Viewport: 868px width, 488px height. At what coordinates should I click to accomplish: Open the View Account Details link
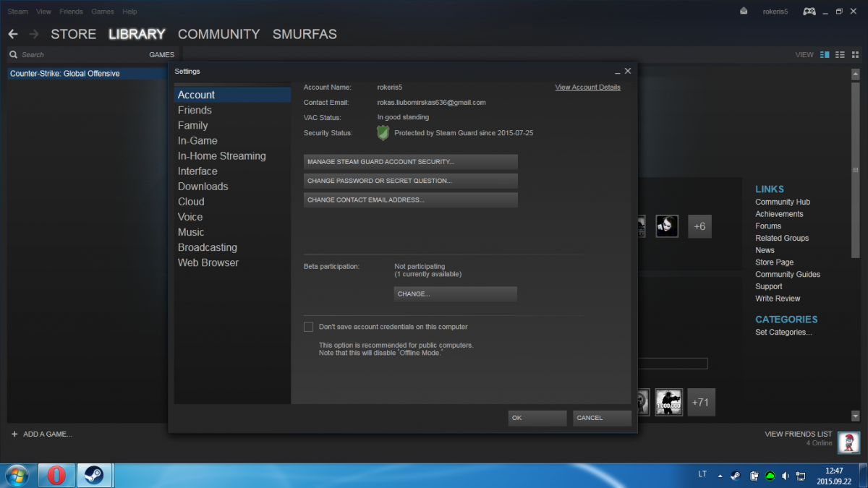(587, 87)
